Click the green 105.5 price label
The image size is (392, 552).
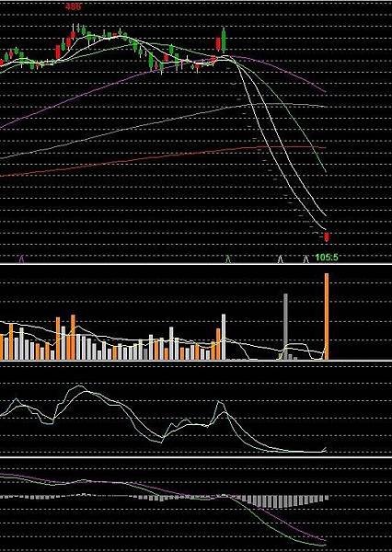pyautogui.click(x=327, y=258)
